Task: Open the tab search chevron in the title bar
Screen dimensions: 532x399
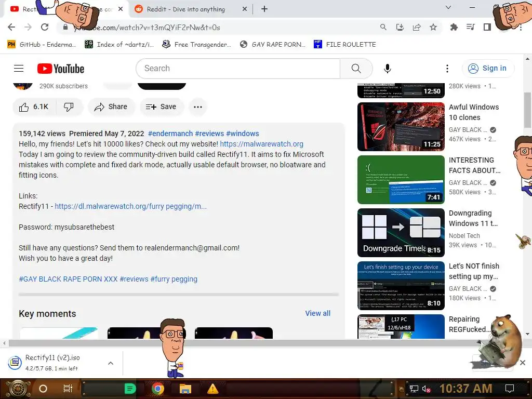Action: click(448, 7)
